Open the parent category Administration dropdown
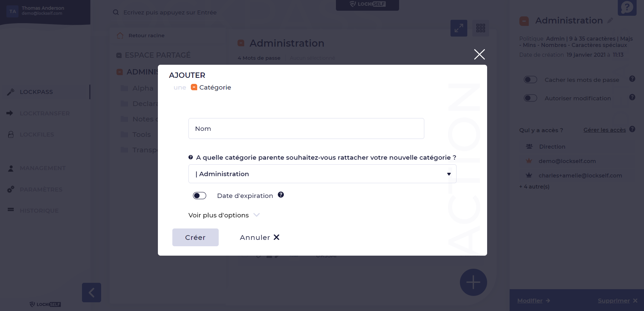This screenshot has width=644, height=311. click(x=322, y=174)
